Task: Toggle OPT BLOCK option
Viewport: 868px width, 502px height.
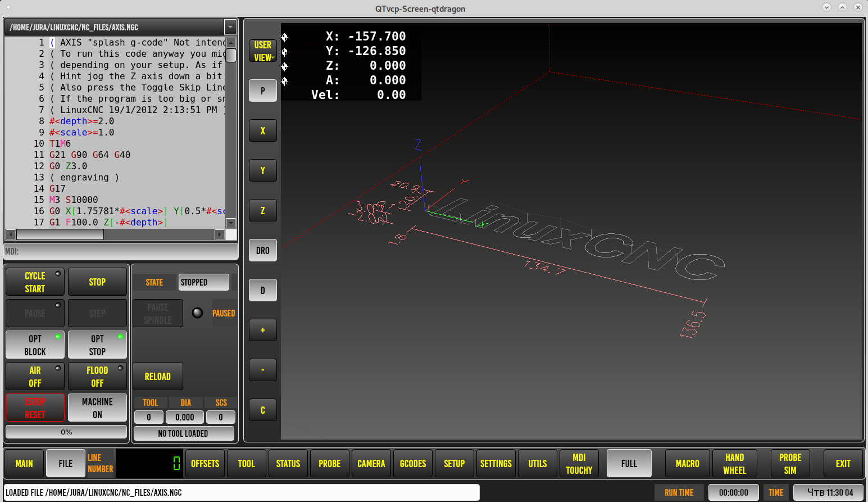Action: 35,345
